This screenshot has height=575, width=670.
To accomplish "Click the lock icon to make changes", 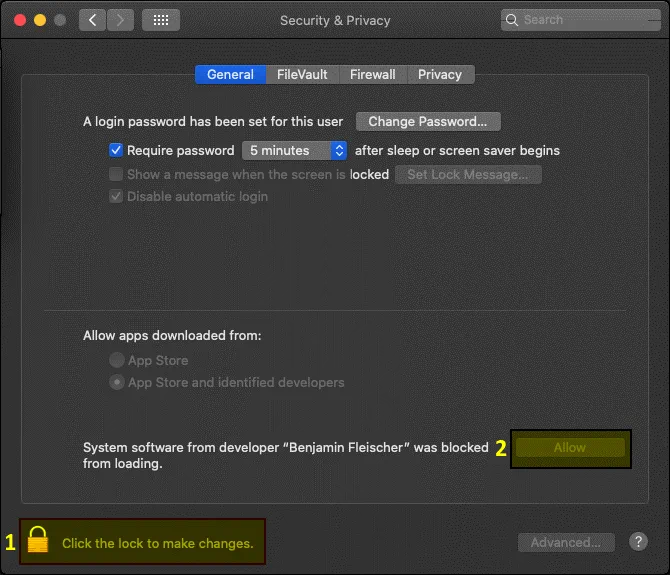I will pyautogui.click(x=39, y=541).
